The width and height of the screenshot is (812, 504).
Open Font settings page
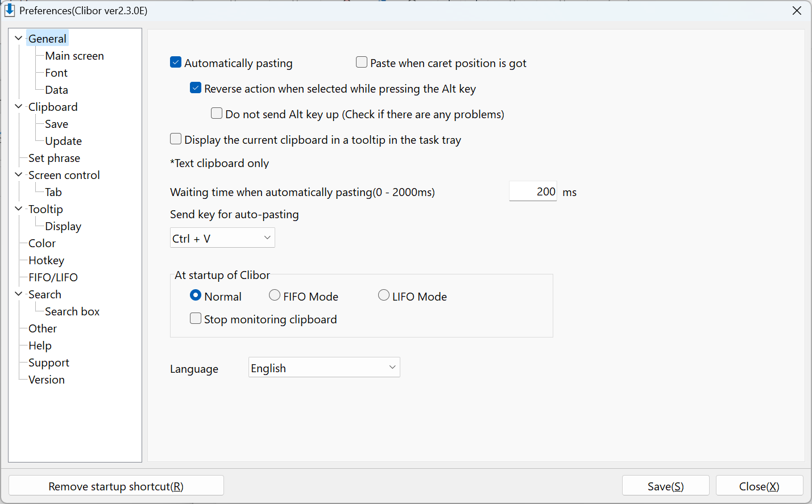click(x=56, y=73)
